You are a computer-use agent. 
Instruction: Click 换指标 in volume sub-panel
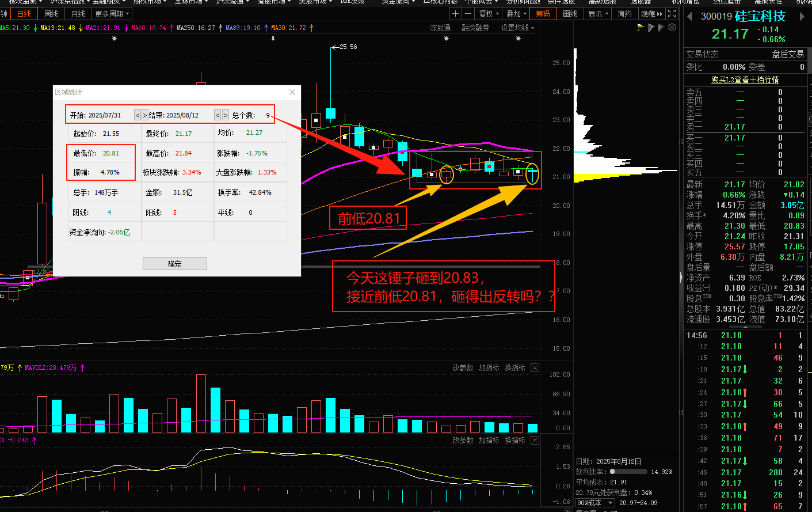[514, 367]
